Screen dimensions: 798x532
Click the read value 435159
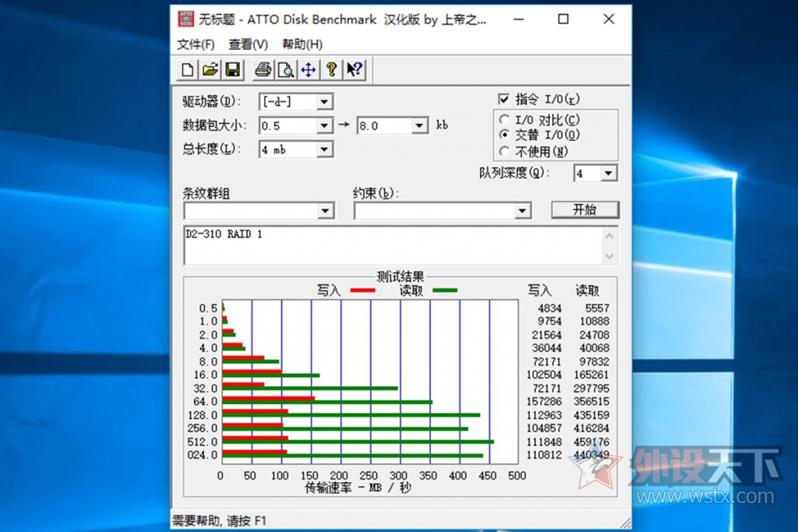coord(591,415)
